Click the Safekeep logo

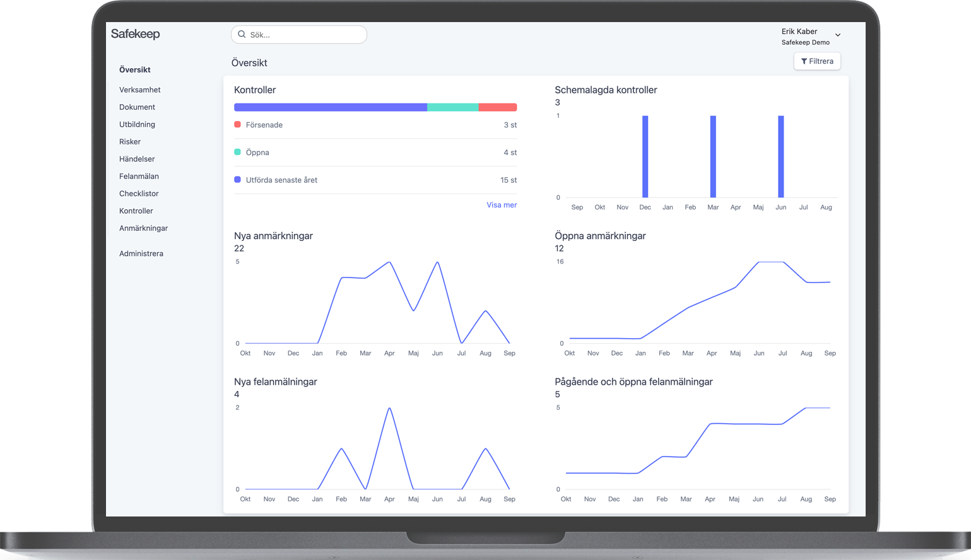[x=136, y=34]
